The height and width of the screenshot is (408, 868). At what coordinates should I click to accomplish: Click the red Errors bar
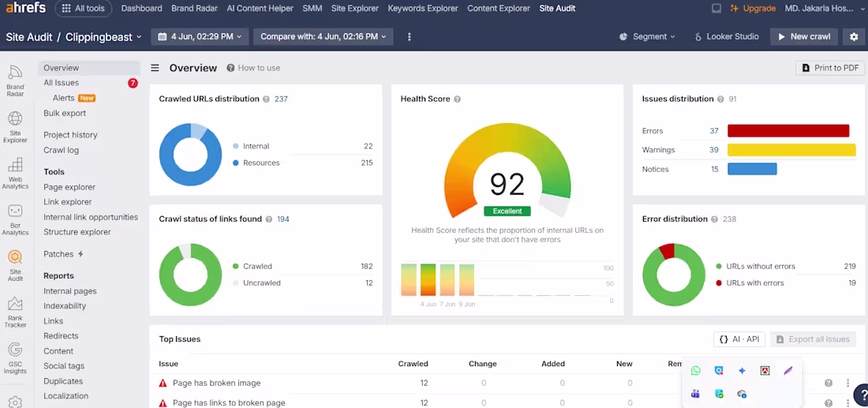click(x=788, y=131)
